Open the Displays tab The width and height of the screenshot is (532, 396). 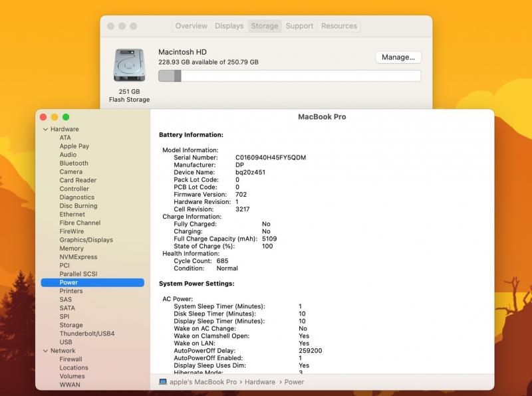[229, 26]
